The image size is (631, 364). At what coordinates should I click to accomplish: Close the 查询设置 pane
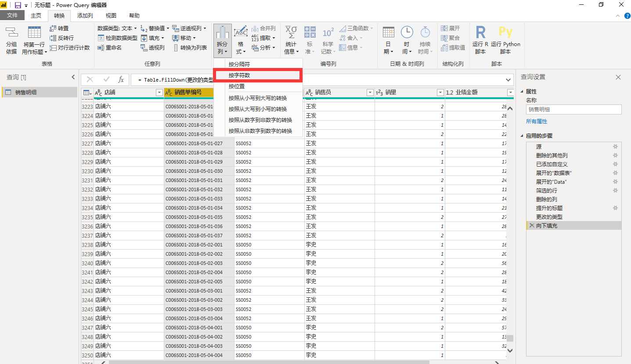click(618, 77)
